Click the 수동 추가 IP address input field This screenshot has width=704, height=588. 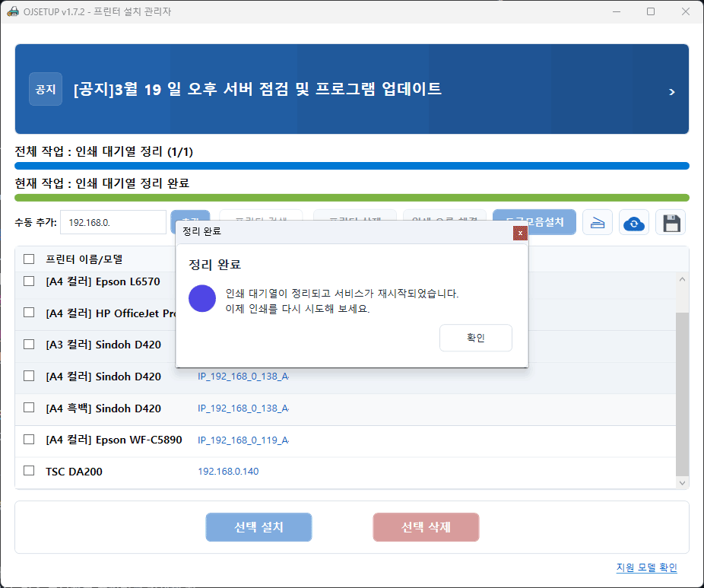tap(113, 223)
